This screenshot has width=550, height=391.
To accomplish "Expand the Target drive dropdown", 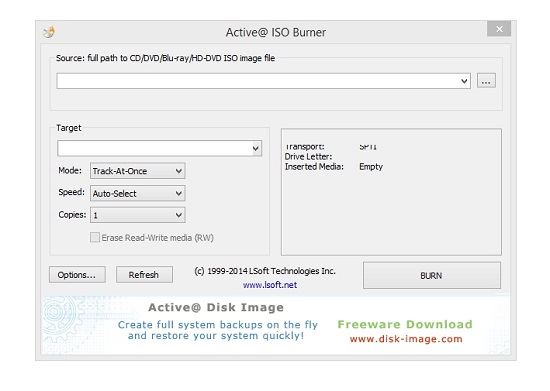I will click(x=256, y=148).
